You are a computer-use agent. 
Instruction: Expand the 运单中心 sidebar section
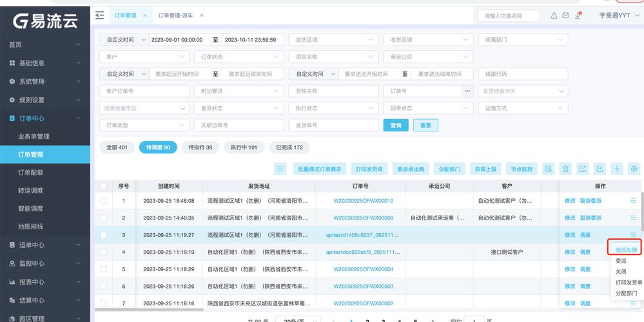(x=45, y=245)
